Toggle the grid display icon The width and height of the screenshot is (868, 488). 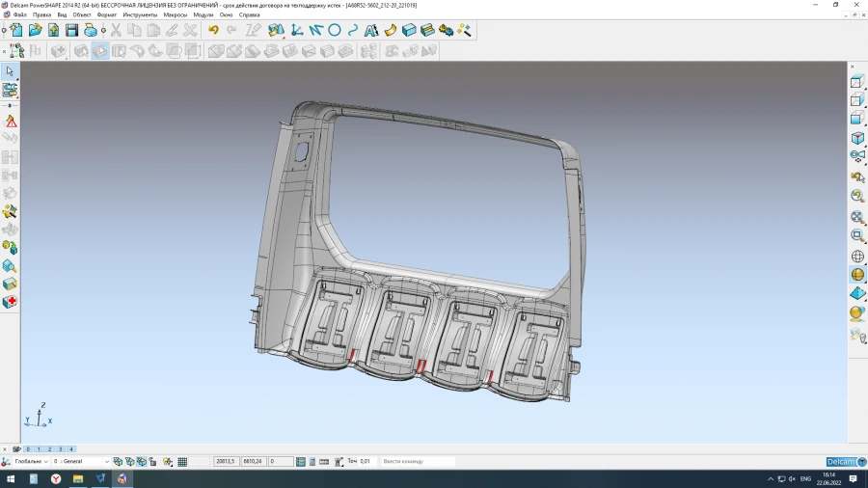coord(182,462)
